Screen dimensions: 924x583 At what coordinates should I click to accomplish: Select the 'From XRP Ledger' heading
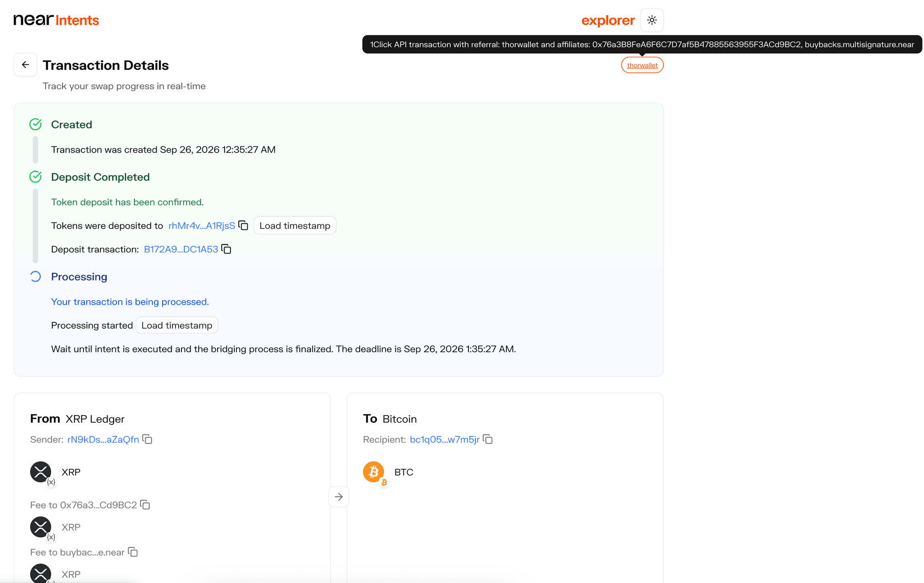77,419
